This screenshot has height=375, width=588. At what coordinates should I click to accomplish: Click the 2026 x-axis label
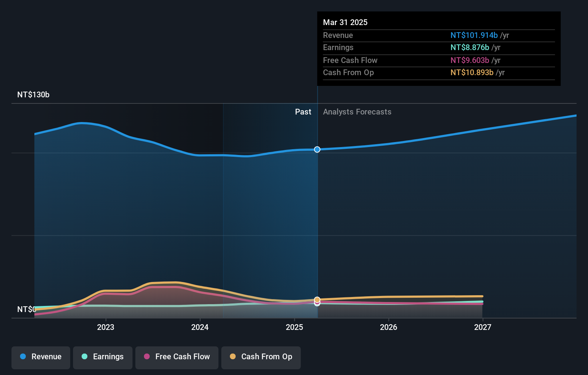tap(389, 327)
